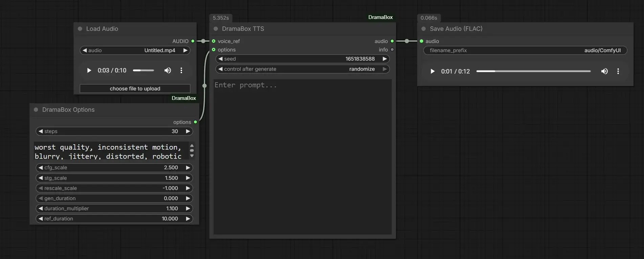Select previous audio file with left arrow

pos(85,50)
